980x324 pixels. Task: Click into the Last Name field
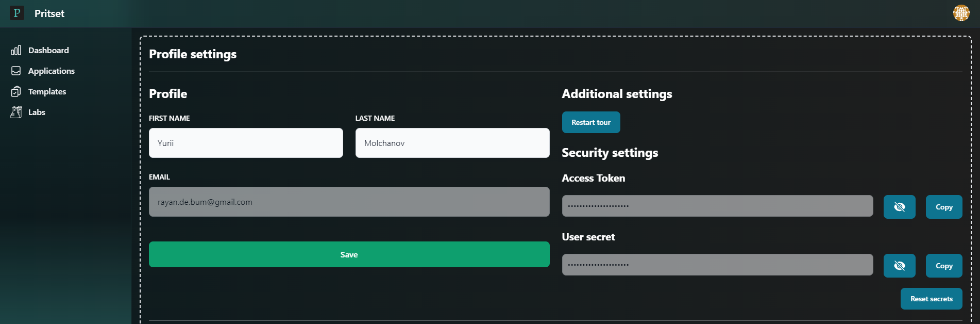[x=452, y=143]
